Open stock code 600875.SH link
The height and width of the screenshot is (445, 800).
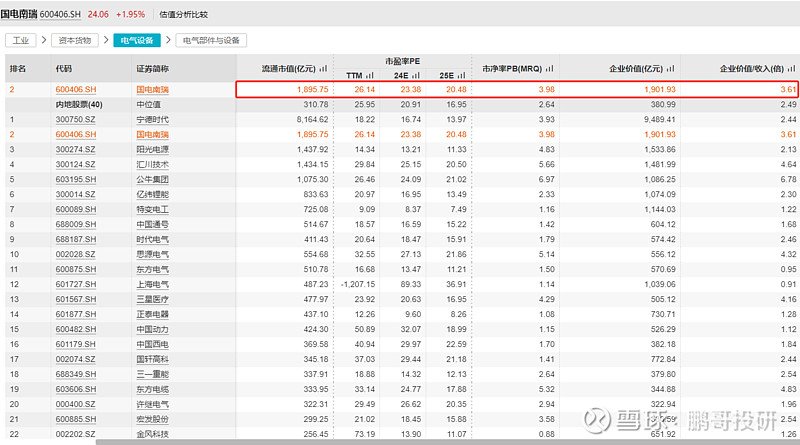coord(76,269)
